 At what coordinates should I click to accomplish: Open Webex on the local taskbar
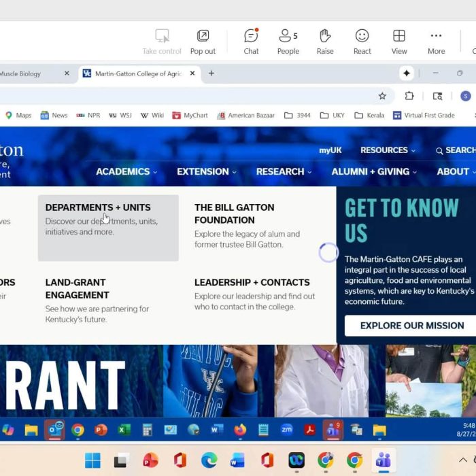click(x=296, y=460)
